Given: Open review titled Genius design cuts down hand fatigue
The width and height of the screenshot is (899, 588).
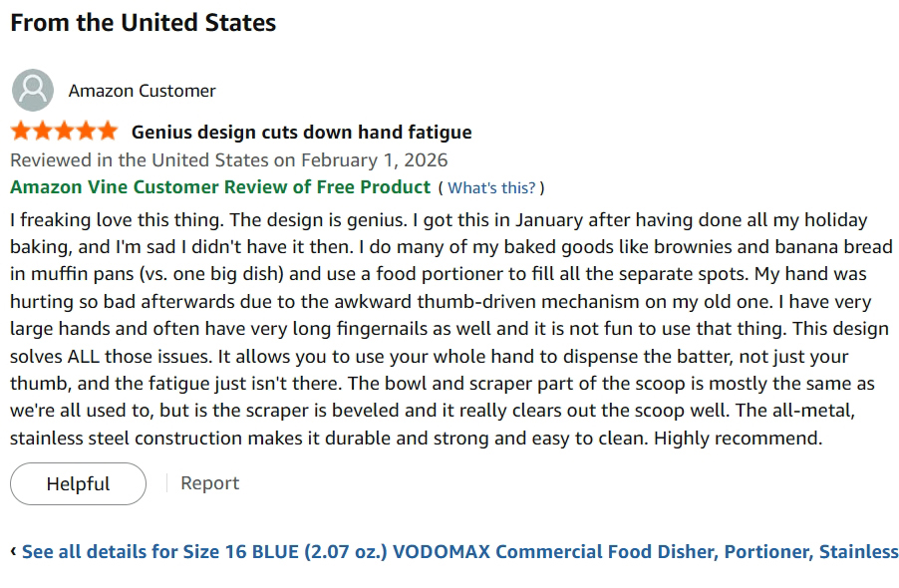Looking at the screenshot, I should (302, 133).
